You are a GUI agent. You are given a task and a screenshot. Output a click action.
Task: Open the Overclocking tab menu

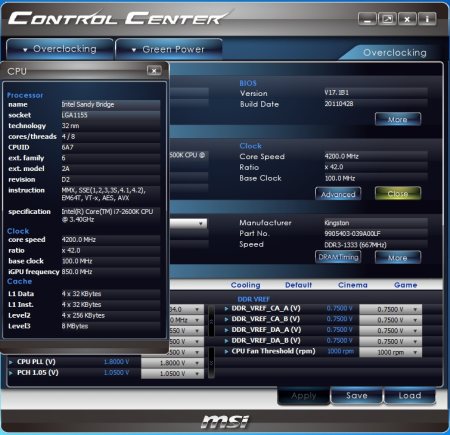[60, 49]
